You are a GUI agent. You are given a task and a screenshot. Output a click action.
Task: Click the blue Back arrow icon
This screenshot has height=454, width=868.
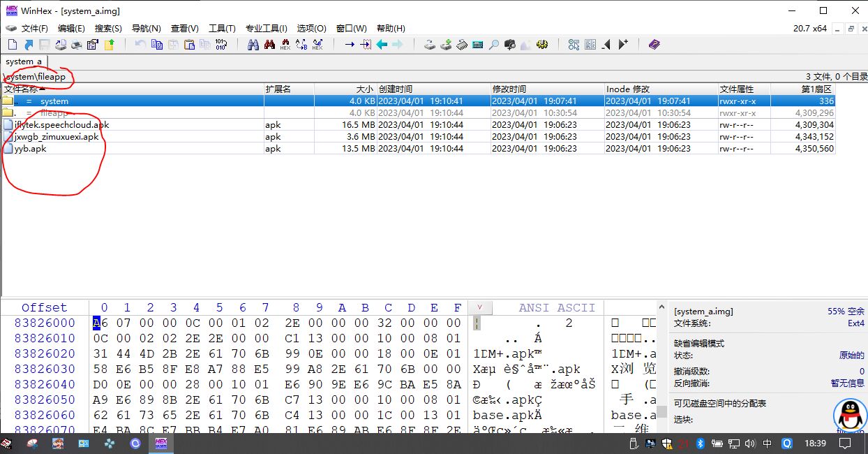[382, 45]
